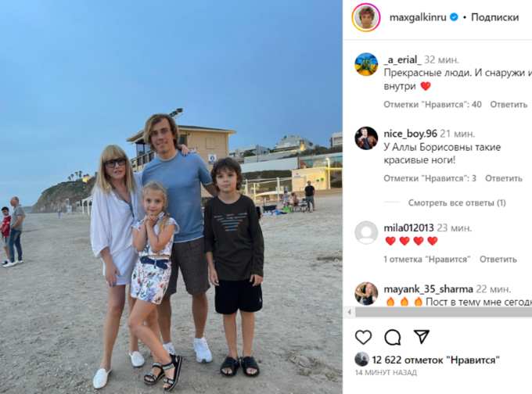The height and width of the screenshot is (394, 532).
Task: Open "12 622 отметок Нравится" list
Action: 436,360
